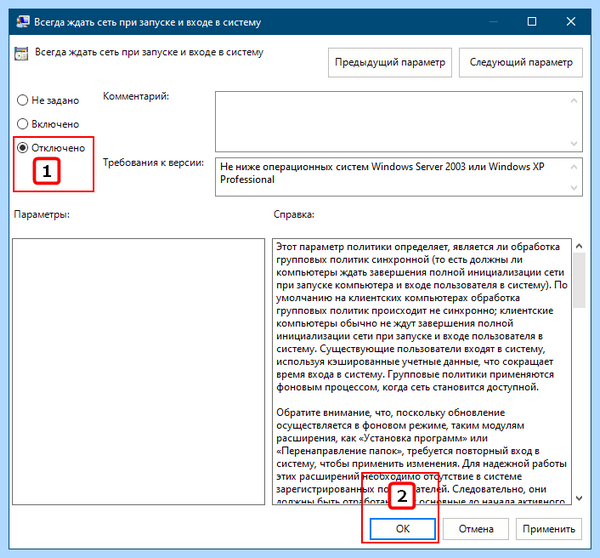Viewport: 600px width, 558px height.
Task: Click the comment box scroll up arrow
Action: 574,101
